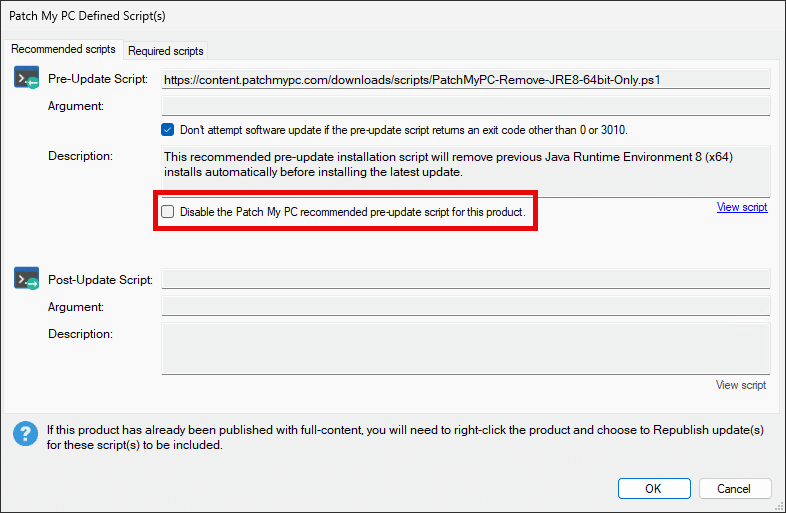The height and width of the screenshot is (513, 786).
Task: Click the post-update View script link
Action: click(x=741, y=385)
